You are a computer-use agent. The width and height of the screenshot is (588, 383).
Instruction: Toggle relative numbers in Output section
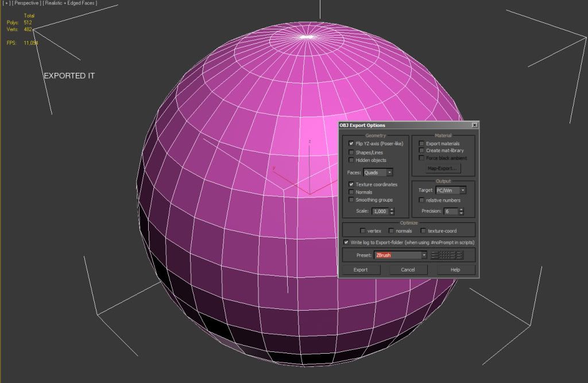coord(421,200)
